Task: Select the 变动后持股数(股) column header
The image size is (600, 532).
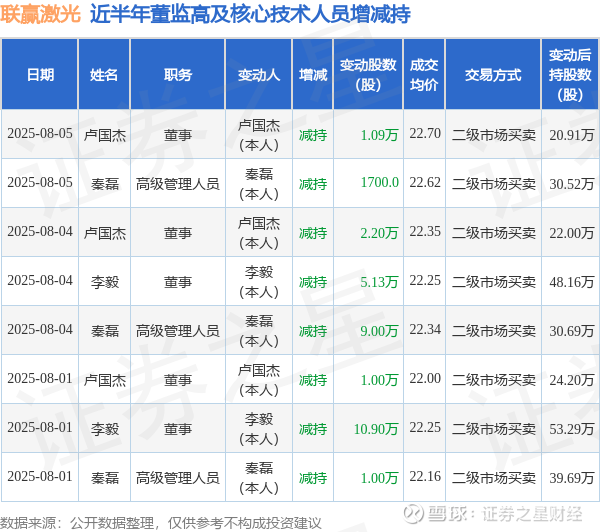Action: 570,75
